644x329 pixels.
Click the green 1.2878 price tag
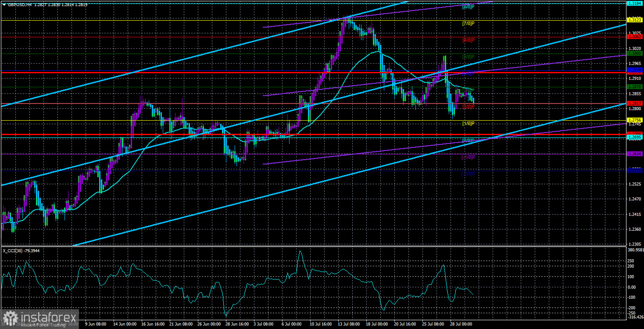[634, 87]
